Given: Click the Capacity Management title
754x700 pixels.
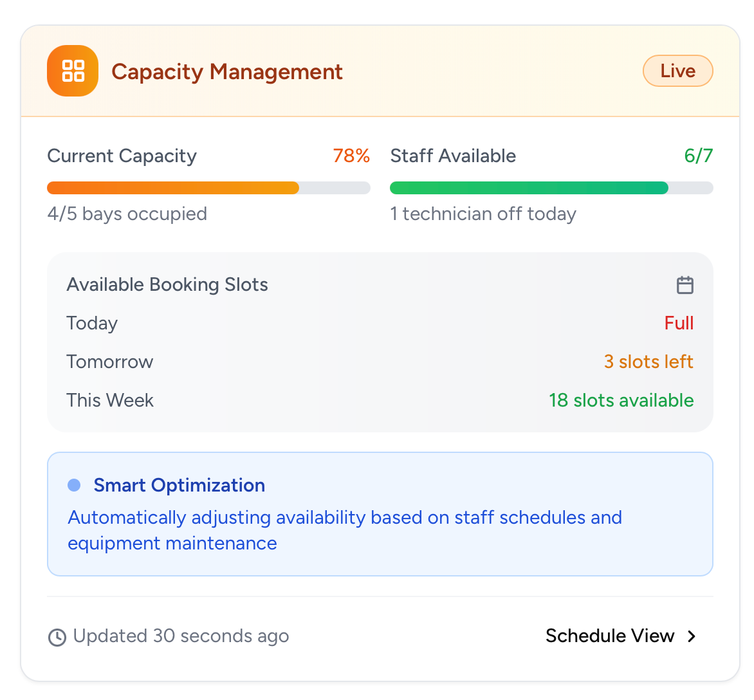Looking at the screenshot, I should coord(227,71).
